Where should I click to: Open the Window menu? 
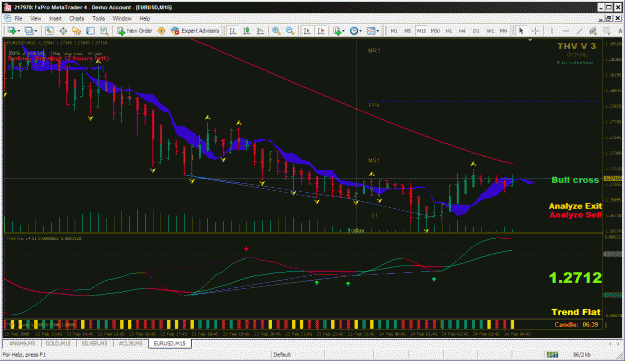click(122, 18)
